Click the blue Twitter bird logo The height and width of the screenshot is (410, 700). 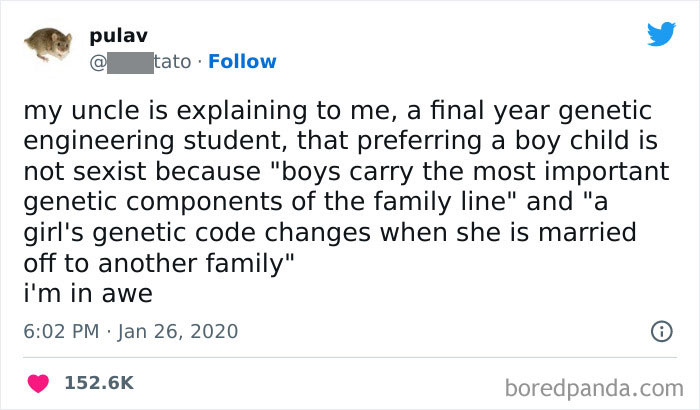[x=661, y=34]
